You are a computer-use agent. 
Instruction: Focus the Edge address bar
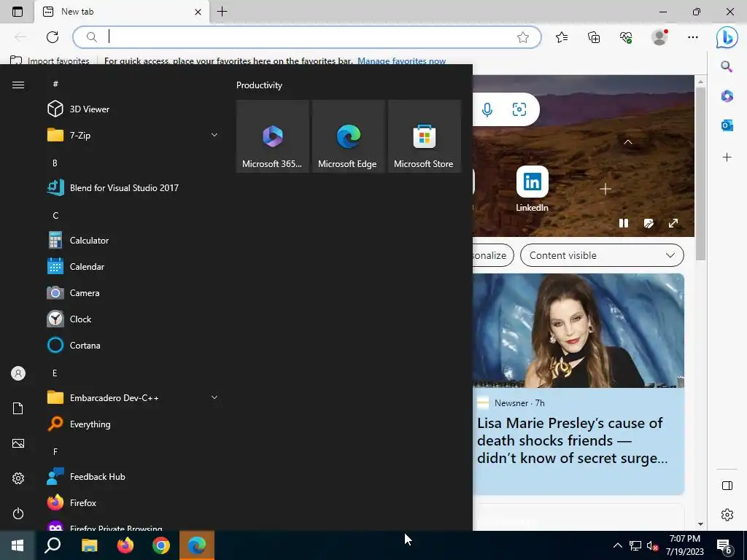(x=307, y=37)
